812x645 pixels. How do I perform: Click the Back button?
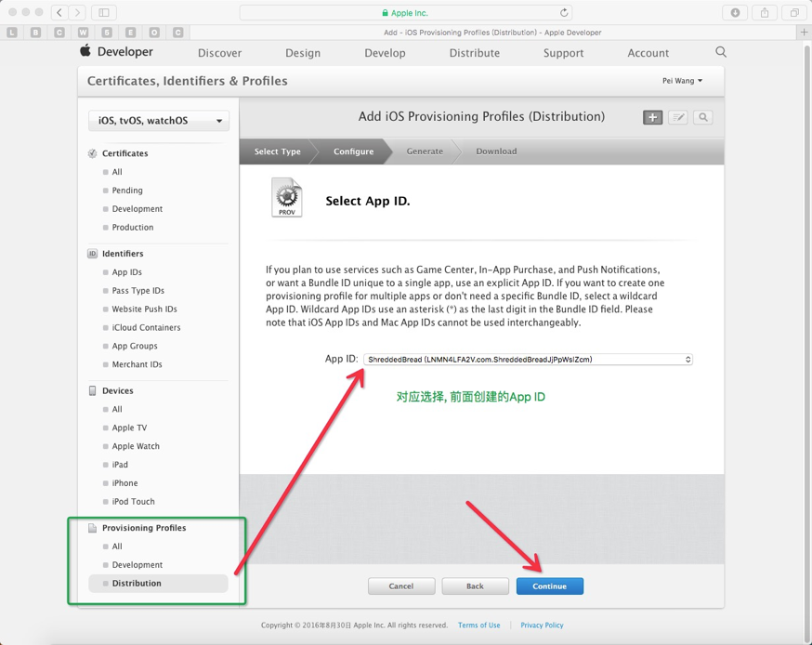(x=475, y=586)
